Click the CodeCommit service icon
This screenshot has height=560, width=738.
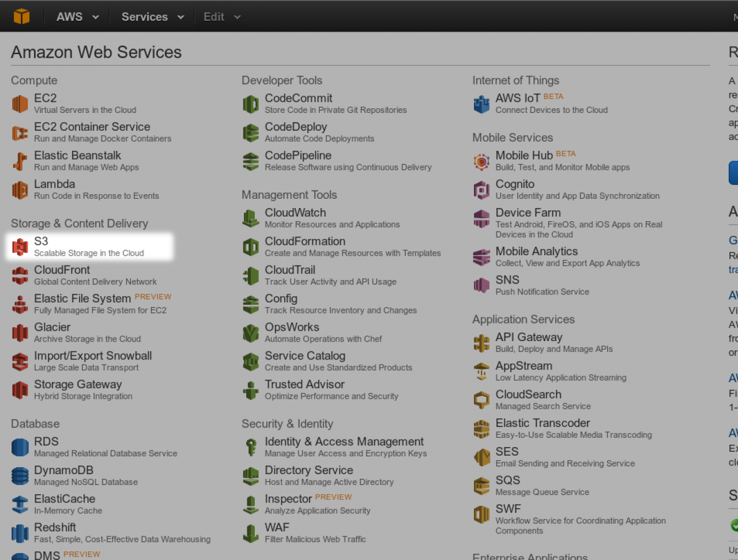pyautogui.click(x=251, y=104)
